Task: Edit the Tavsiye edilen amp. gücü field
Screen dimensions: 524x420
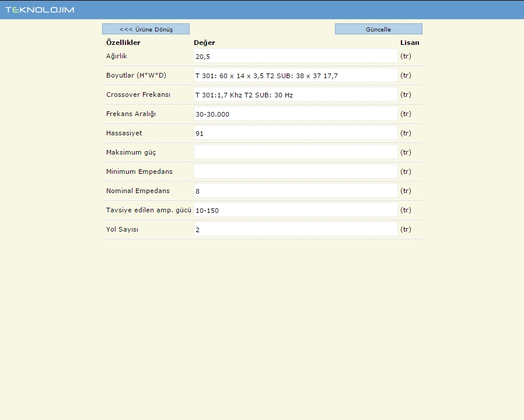Action: [295, 210]
